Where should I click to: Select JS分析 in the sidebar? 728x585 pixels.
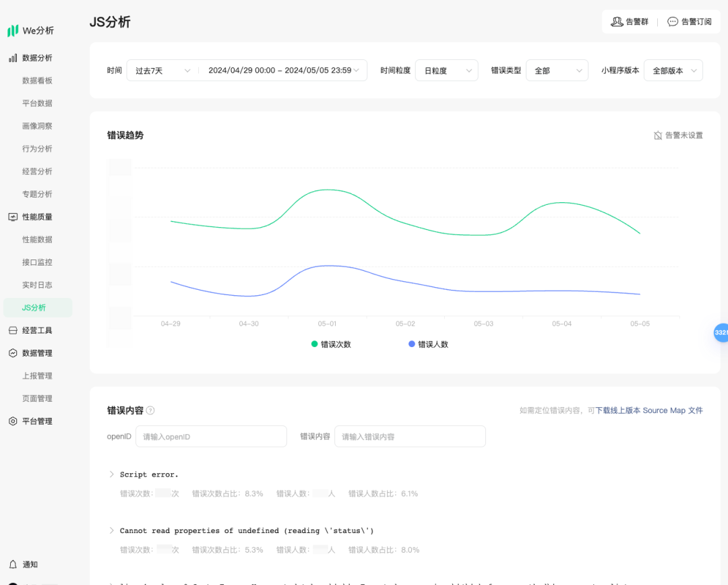point(38,308)
